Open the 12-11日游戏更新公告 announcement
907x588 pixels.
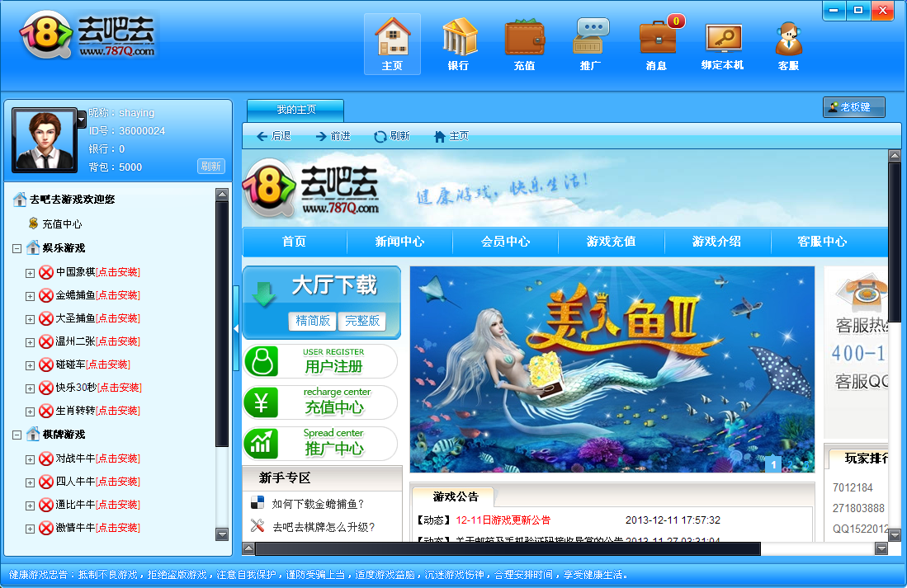click(503, 520)
